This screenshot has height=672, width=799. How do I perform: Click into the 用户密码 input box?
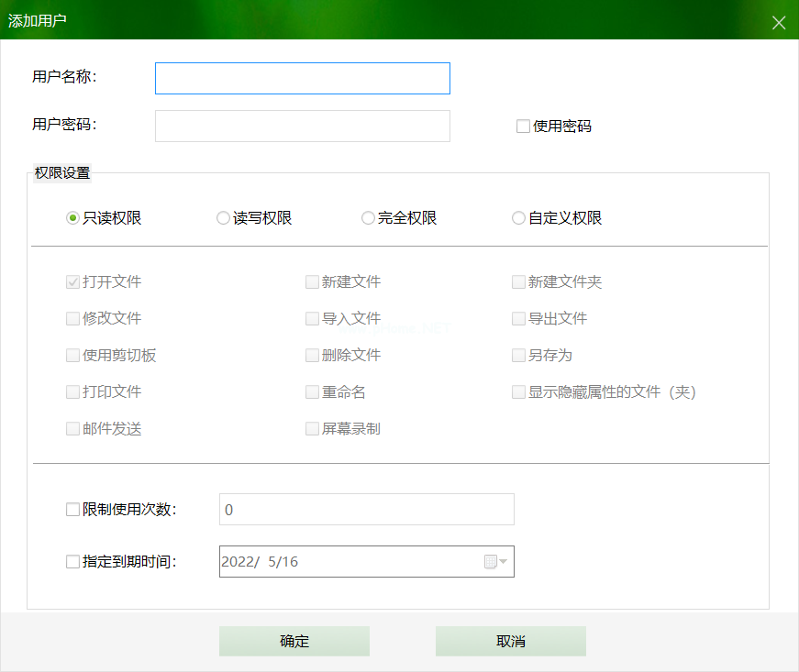coord(302,127)
